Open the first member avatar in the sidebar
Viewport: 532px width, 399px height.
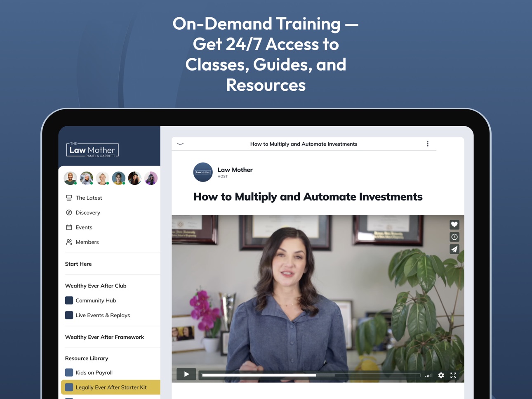[x=71, y=178]
